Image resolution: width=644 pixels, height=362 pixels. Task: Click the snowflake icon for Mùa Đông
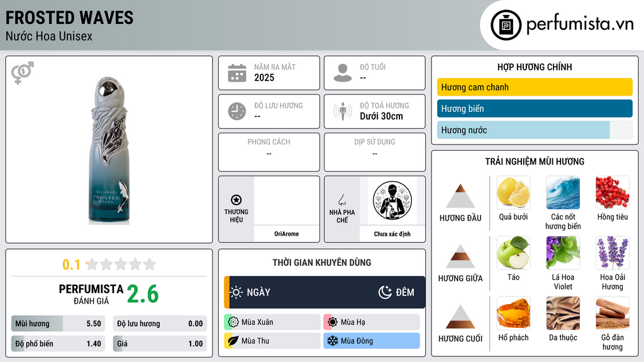[x=333, y=341]
